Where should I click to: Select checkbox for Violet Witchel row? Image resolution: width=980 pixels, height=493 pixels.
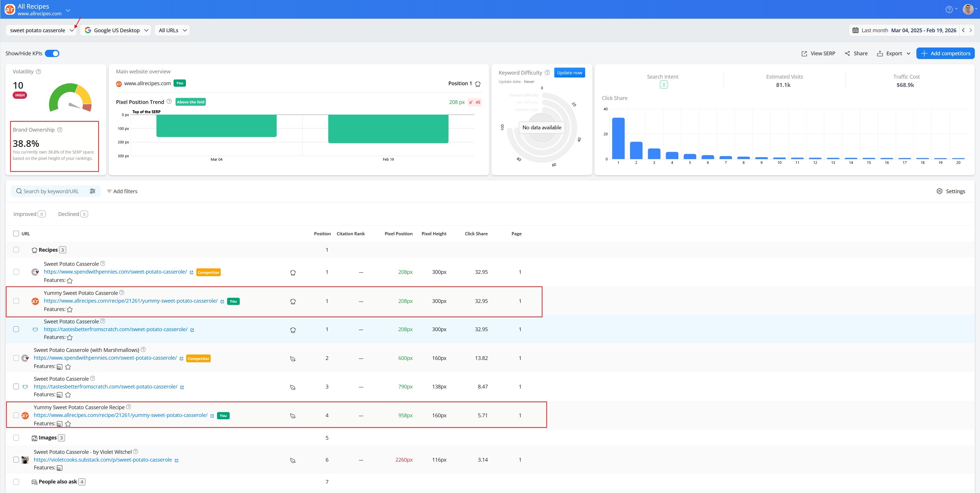coord(16,460)
